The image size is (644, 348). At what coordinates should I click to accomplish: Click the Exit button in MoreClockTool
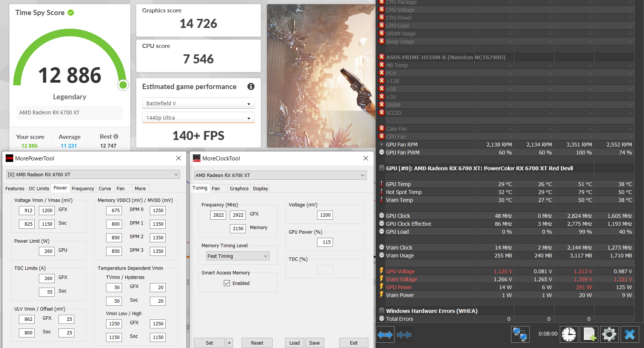click(x=354, y=343)
